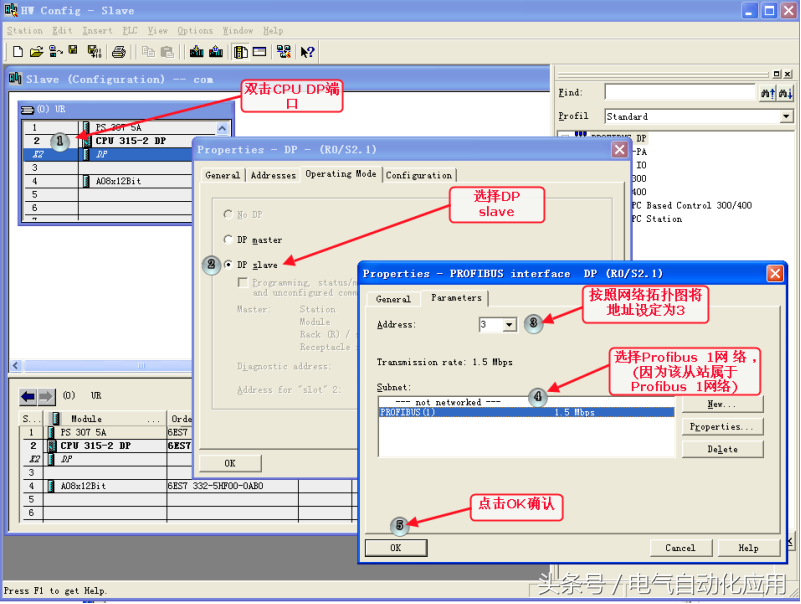
Task: Open the Profil Standard dropdown
Action: point(786,117)
